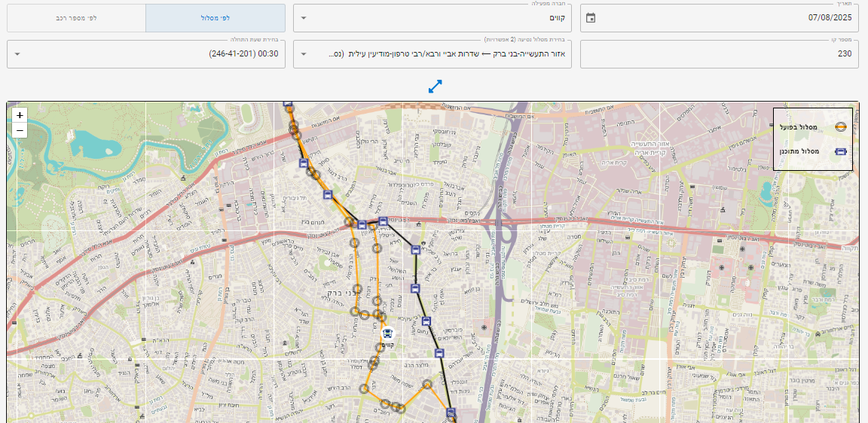
Task: Click the קובלנסקי street label
Action: tap(443, 145)
